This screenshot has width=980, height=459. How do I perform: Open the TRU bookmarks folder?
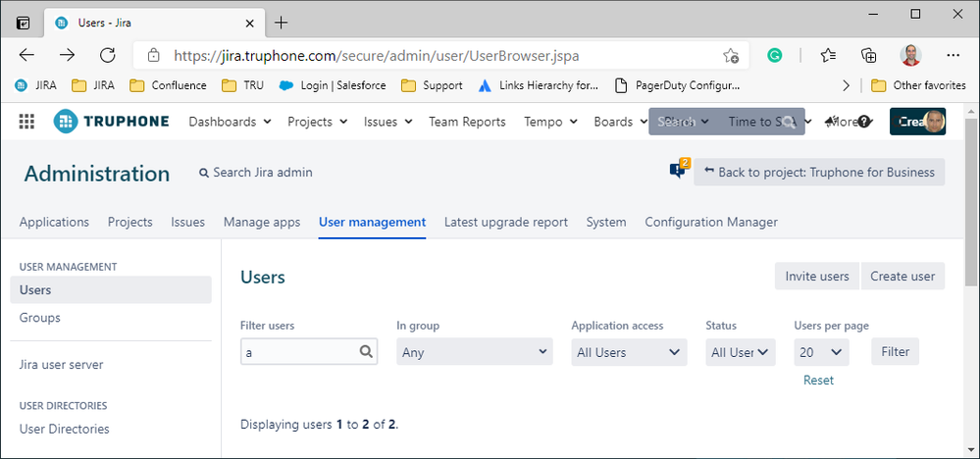[x=243, y=85]
